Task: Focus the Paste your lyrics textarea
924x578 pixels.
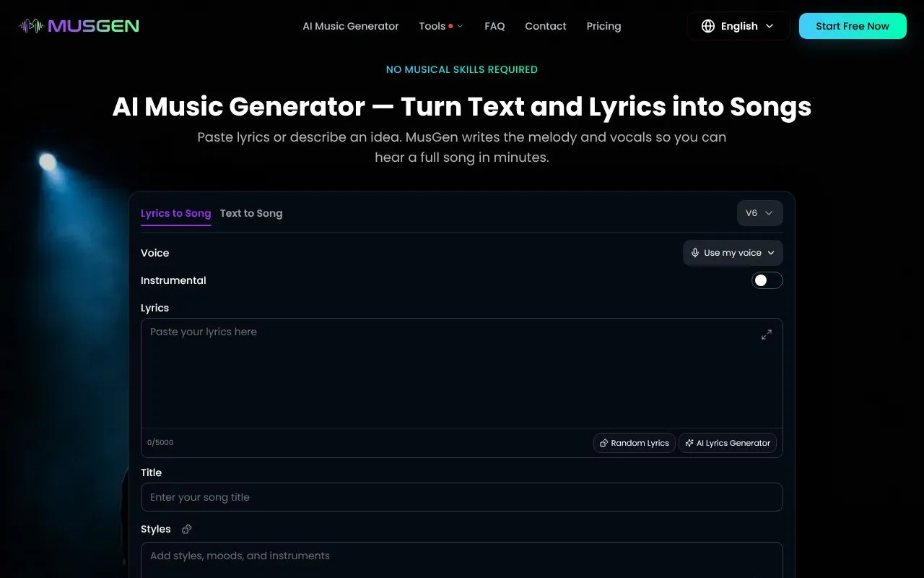Action: click(x=462, y=374)
